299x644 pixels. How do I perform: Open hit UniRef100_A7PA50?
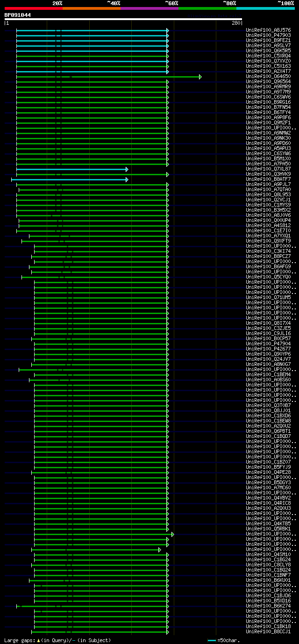268,164
